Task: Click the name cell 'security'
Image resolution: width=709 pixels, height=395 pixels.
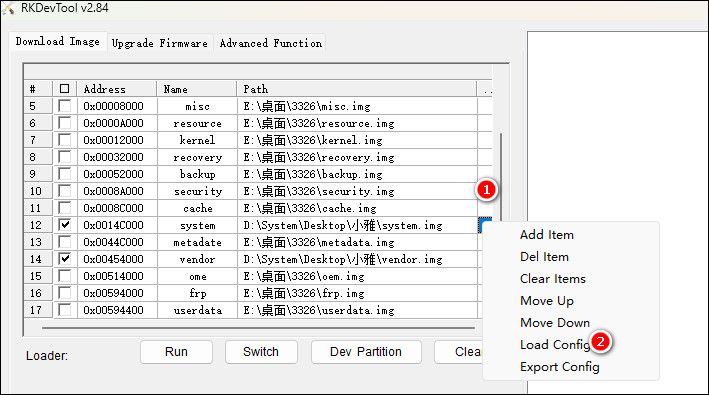Action: [x=198, y=192]
